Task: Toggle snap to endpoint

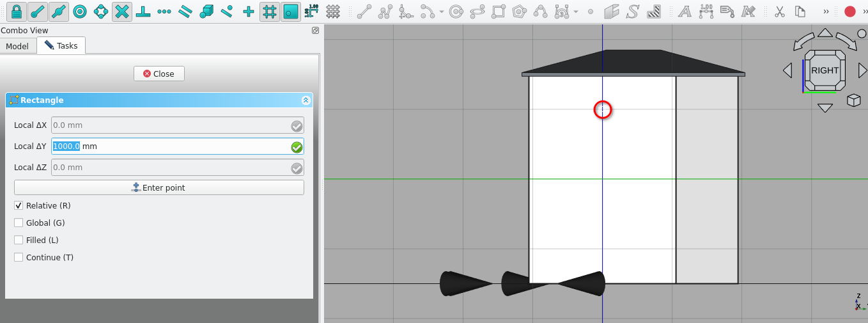Action: click(38, 12)
